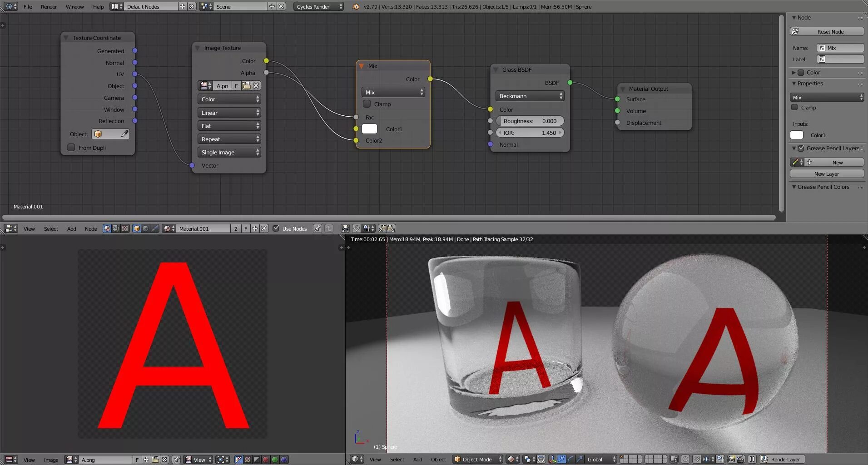Click the node Name field showing Mix

tap(840, 48)
